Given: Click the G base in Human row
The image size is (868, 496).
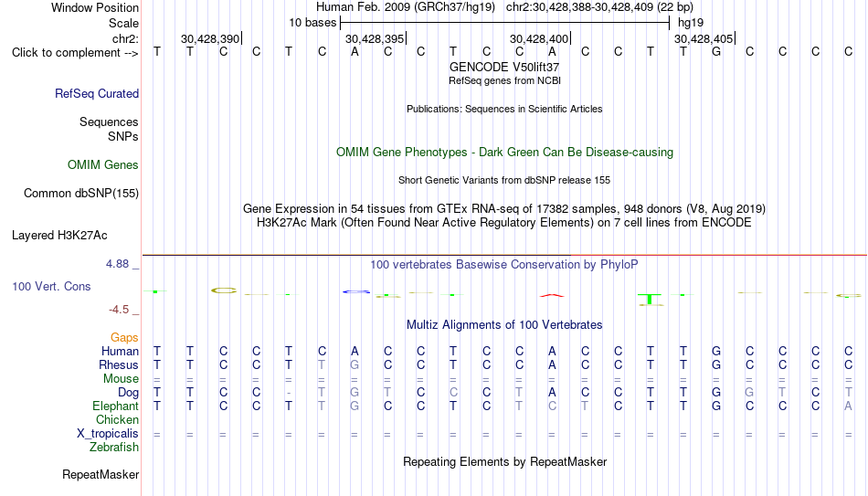Looking at the screenshot, I should pos(716,352).
